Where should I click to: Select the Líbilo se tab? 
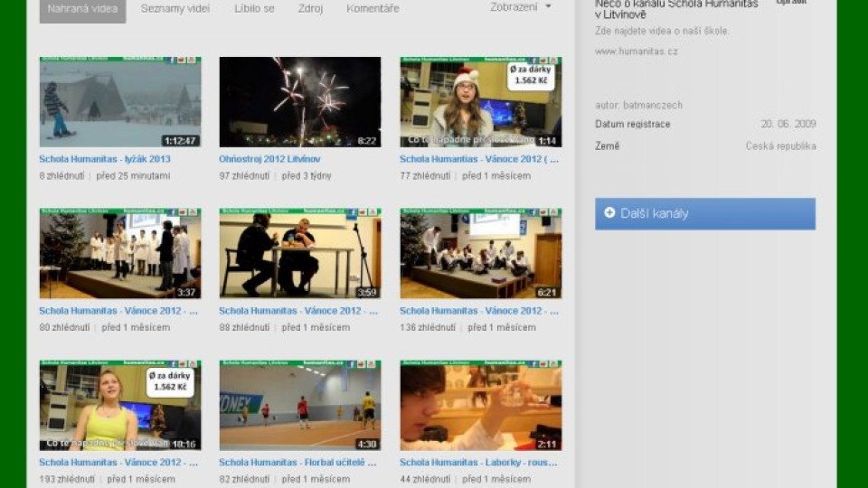click(x=254, y=8)
